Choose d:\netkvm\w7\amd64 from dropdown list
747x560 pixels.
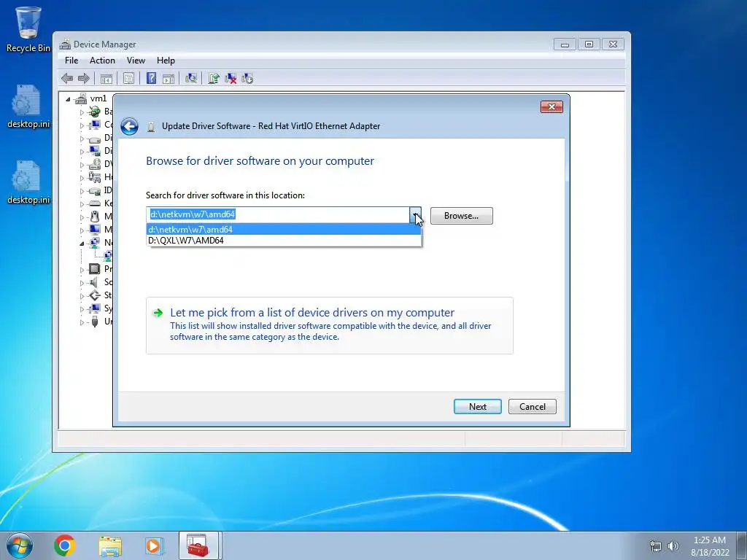point(284,230)
